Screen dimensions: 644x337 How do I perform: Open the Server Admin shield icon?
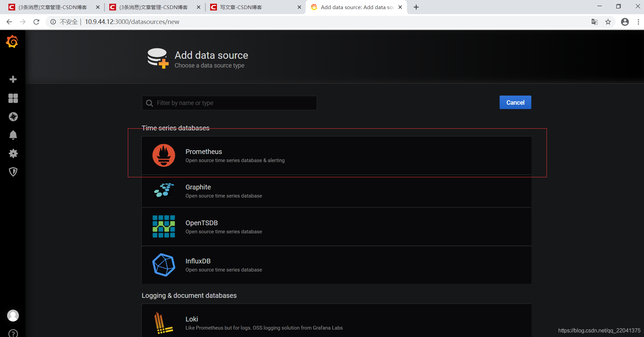pos(13,172)
